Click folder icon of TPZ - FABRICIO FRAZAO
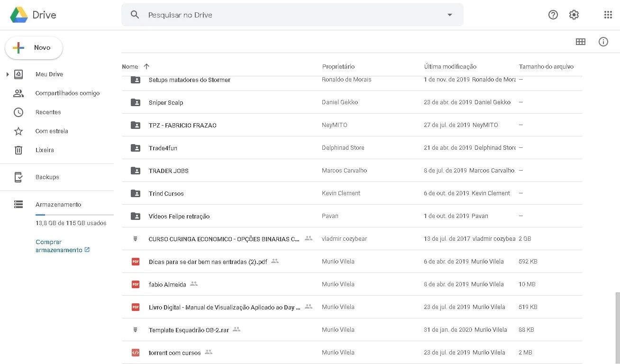The width and height of the screenshot is (620, 364). pos(136,125)
